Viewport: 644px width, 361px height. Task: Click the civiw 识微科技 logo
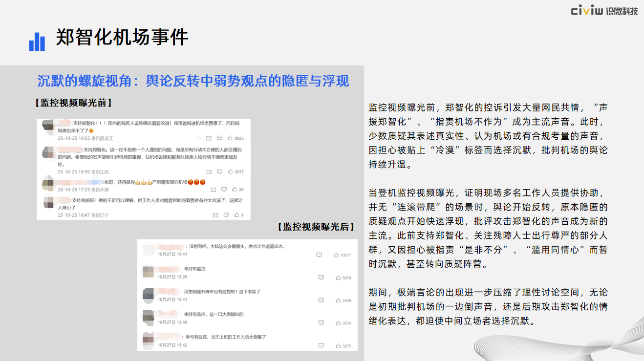(604, 11)
